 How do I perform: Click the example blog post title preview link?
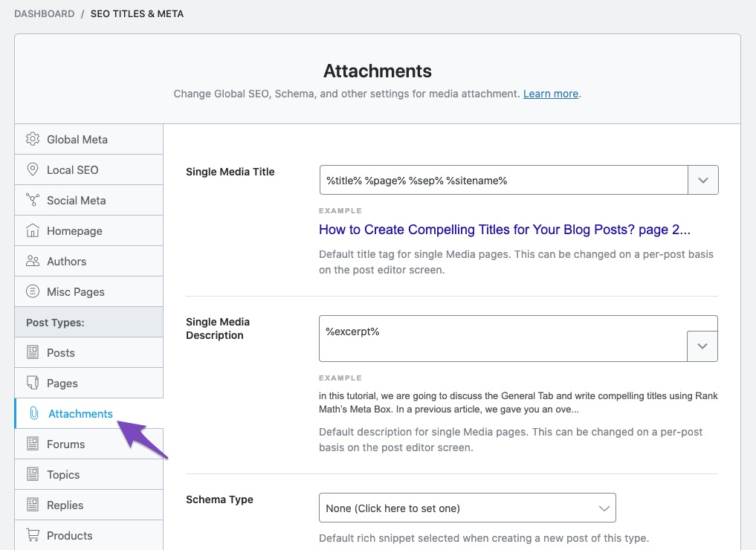coord(503,230)
